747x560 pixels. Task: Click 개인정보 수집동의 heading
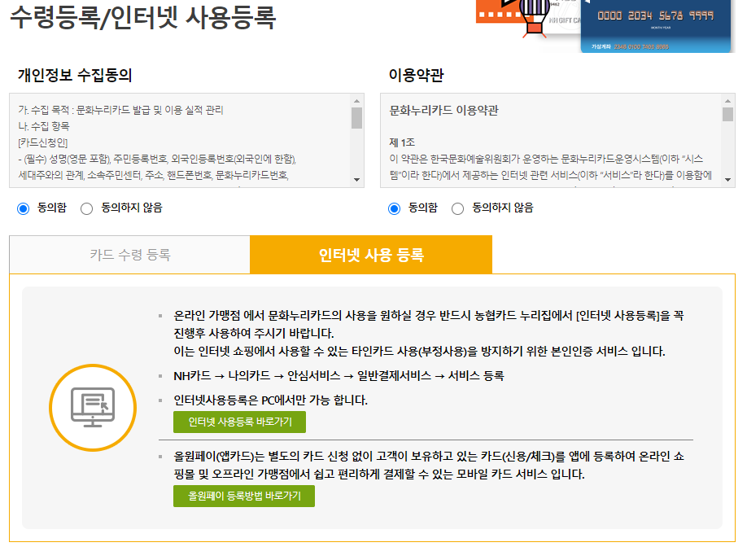75,76
